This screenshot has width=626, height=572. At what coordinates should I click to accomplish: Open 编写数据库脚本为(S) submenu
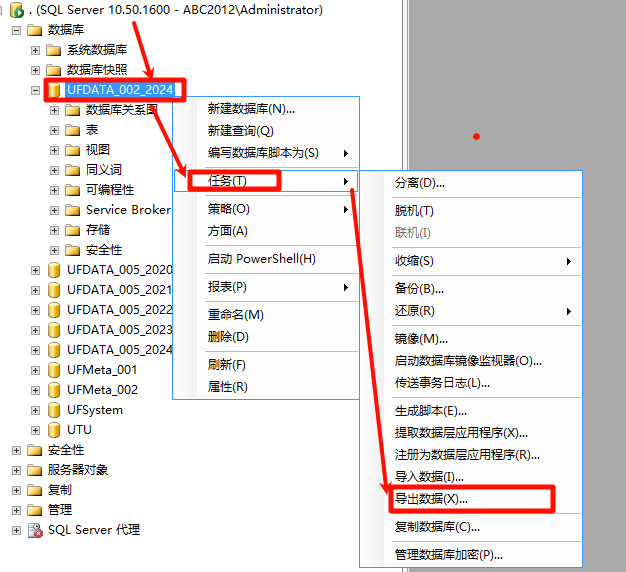(x=266, y=153)
